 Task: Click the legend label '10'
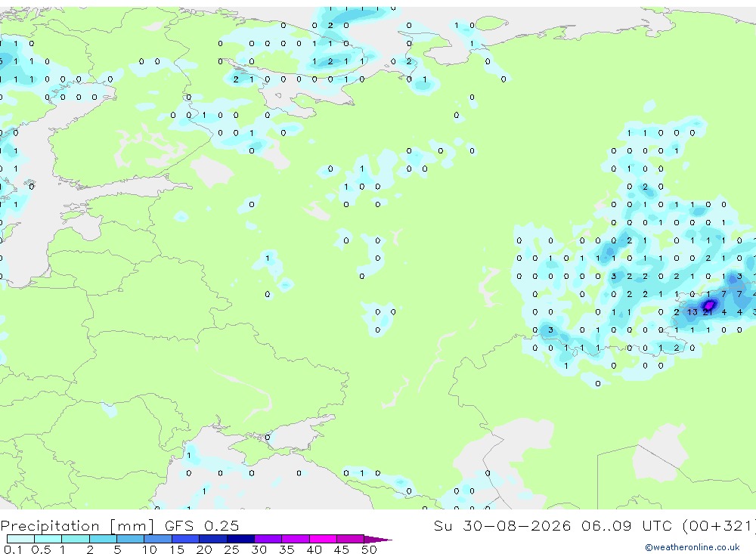[x=149, y=549]
